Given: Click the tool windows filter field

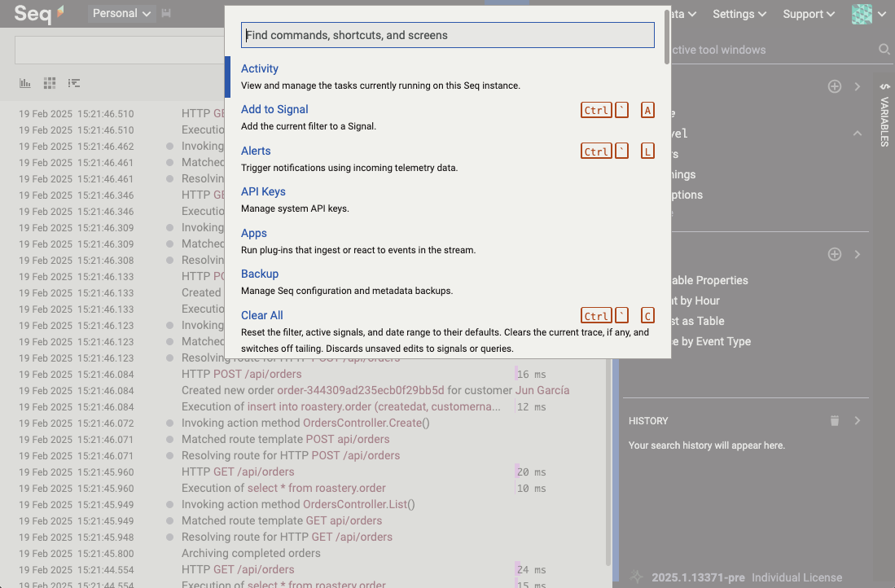Looking at the screenshot, I should (x=774, y=50).
